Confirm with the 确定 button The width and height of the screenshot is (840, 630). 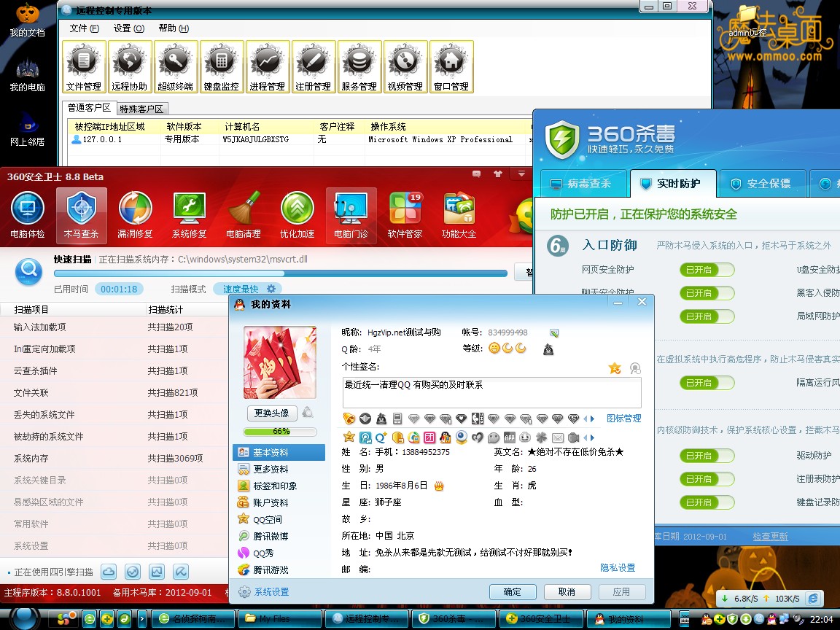[512, 591]
